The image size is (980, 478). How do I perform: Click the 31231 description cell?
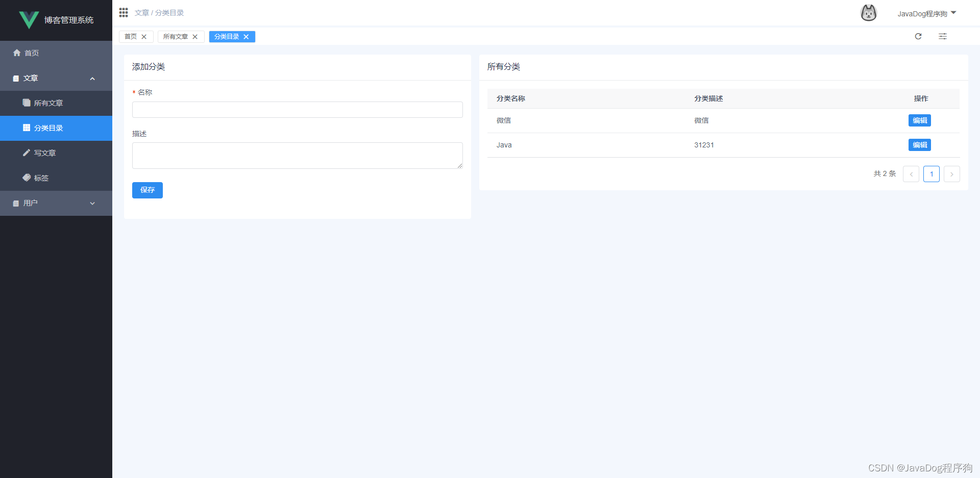[x=704, y=145]
